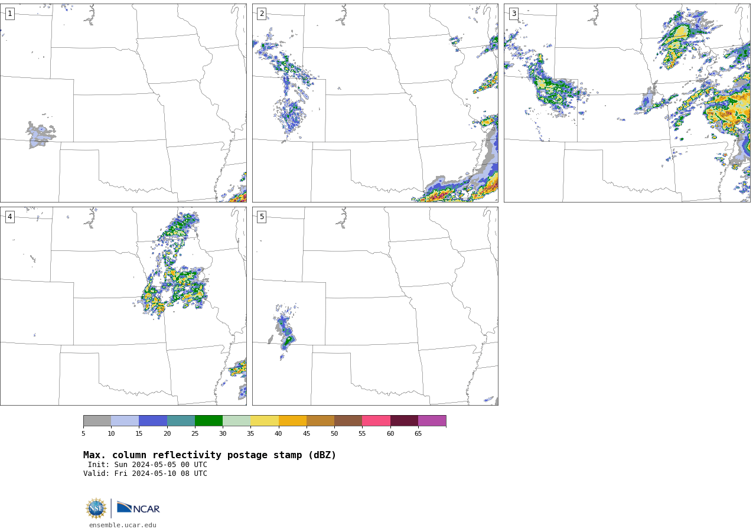Click the purple 65+ dBZ swatch
Image resolution: width=756 pixels, height=532 pixels.
pyautogui.click(x=432, y=420)
